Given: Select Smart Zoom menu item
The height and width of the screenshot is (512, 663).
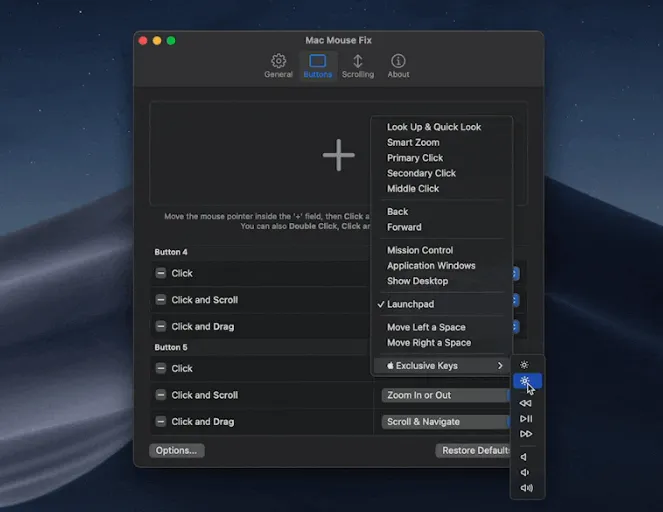Looking at the screenshot, I should click(x=442, y=142).
